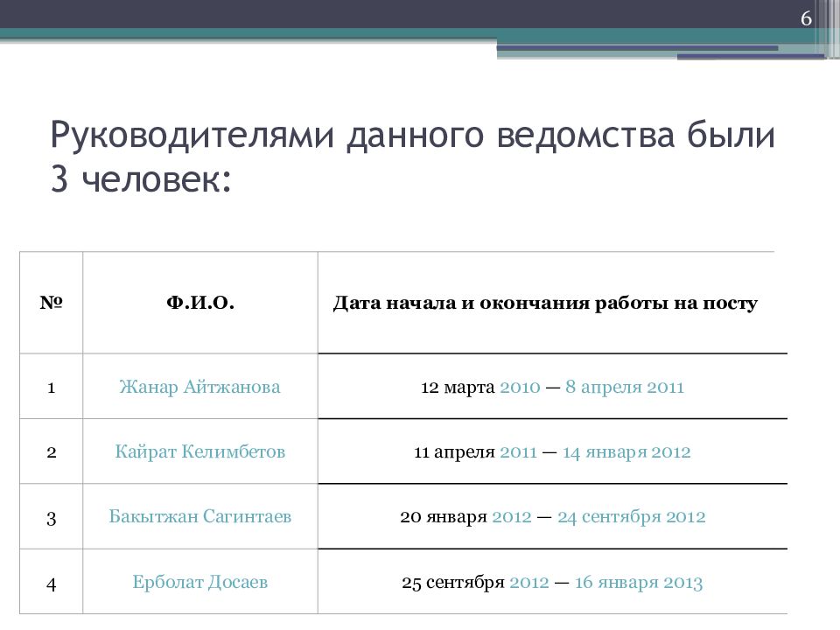The image size is (840, 630).
Task: Click the 2010 year link
Action: [x=520, y=388]
